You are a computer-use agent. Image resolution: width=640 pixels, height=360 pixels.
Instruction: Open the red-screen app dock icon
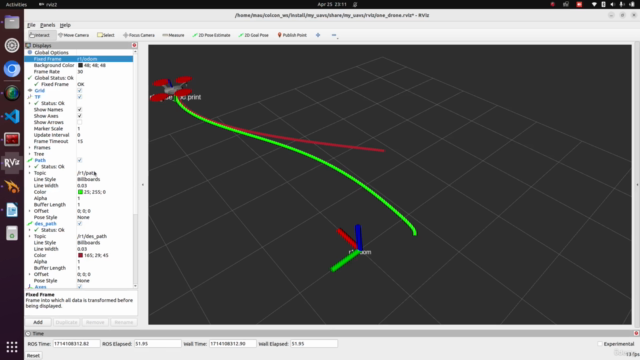[12, 140]
